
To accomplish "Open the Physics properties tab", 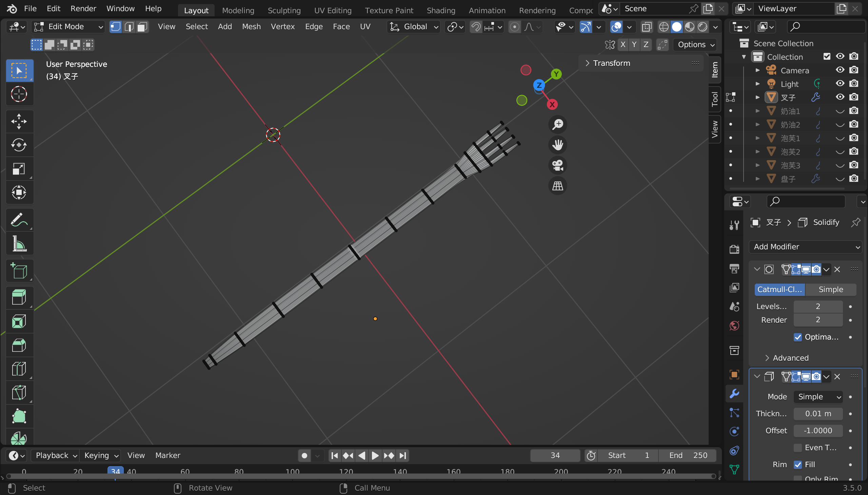I will (734, 432).
